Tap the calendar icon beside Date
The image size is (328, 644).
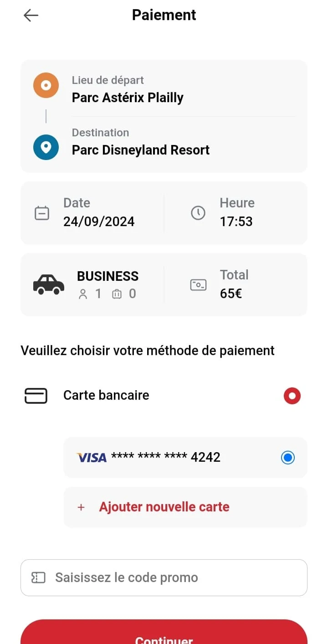click(x=42, y=213)
